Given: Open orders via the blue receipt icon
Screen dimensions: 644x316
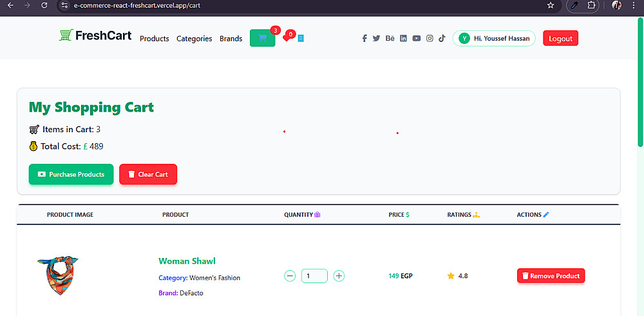Looking at the screenshot, I should click(301, 38).
